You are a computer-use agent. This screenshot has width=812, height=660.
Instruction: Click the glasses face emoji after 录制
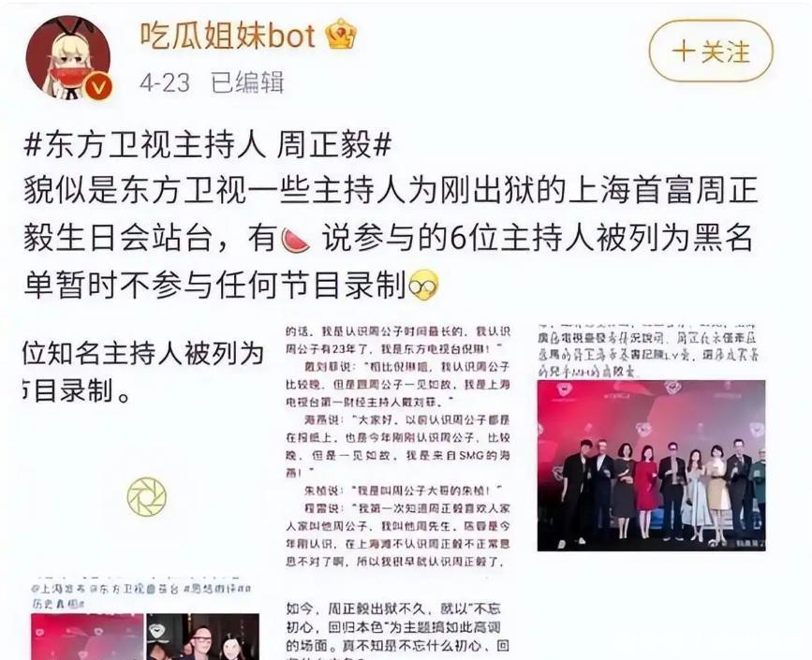pyautogui.click(x=423, y=286)
